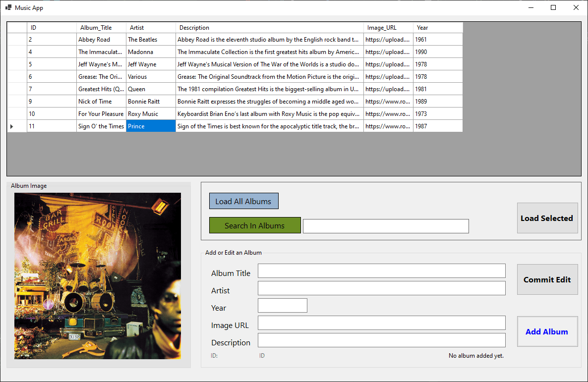The width and height of the screenshot is (588, 382).
Task: Sort by the Image_URL column header
Action: tap(388, 28)
